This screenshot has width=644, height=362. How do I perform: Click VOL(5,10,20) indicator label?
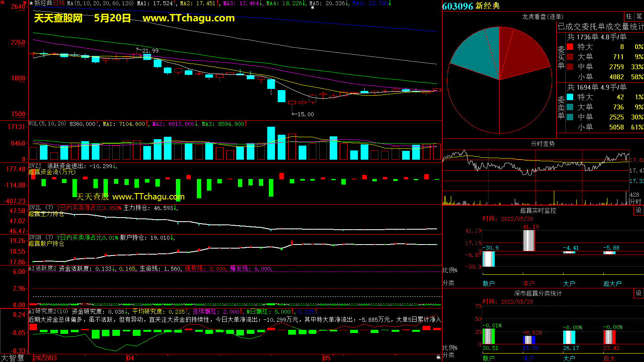coord(47,124)
